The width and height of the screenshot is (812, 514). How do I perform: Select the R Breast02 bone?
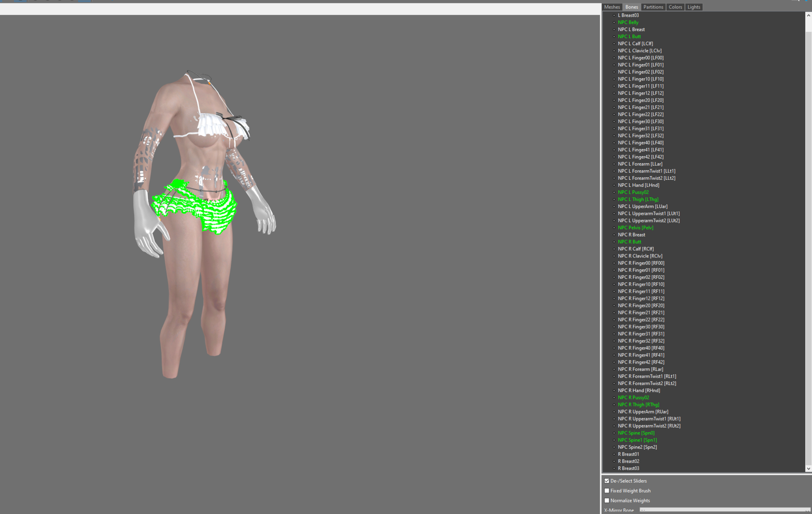pyautogui.click(x=629, y=461)
